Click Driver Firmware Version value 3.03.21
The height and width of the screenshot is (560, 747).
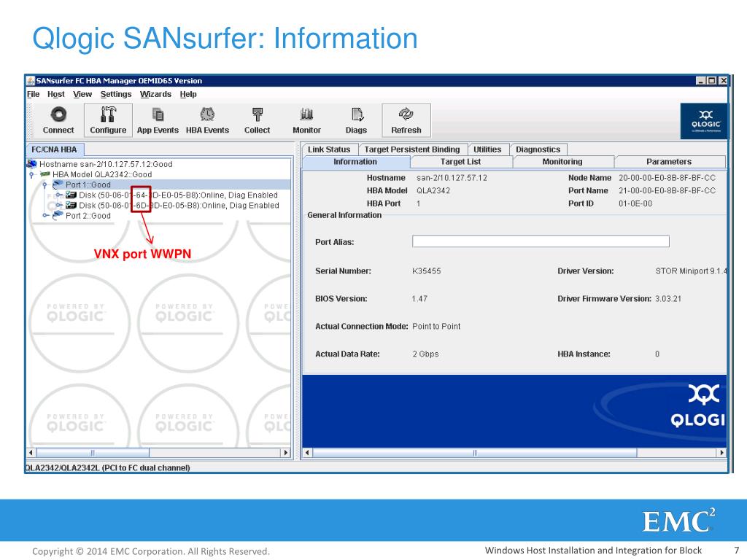click(x=668, y=298)
